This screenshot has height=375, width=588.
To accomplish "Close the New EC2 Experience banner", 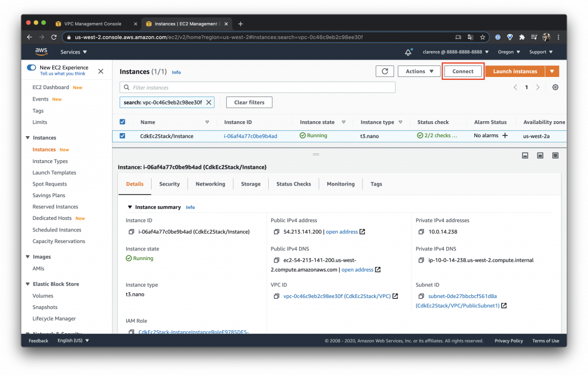I will [101, 71].
